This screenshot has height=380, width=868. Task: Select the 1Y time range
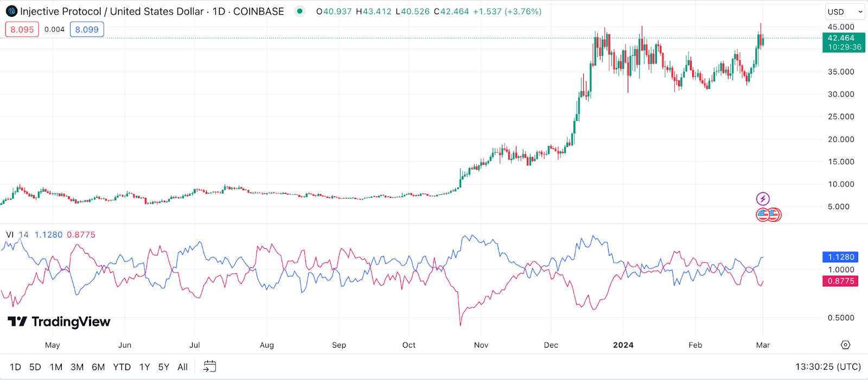click(144, 367)
